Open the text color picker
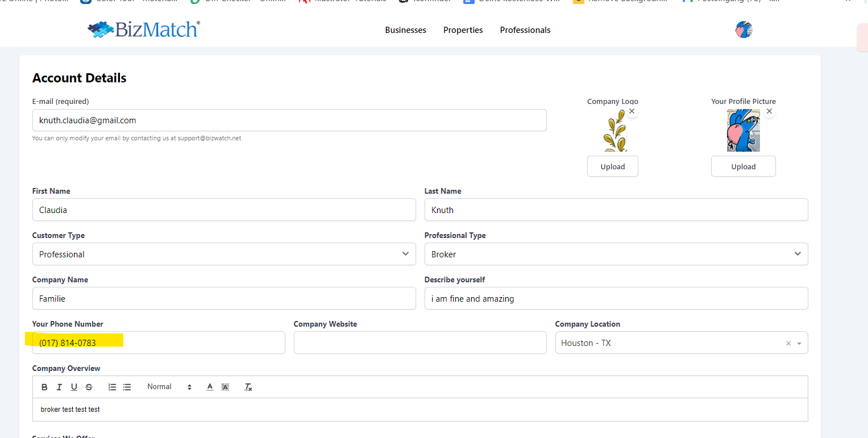This screenshot has width=868, height=438. 210,387
